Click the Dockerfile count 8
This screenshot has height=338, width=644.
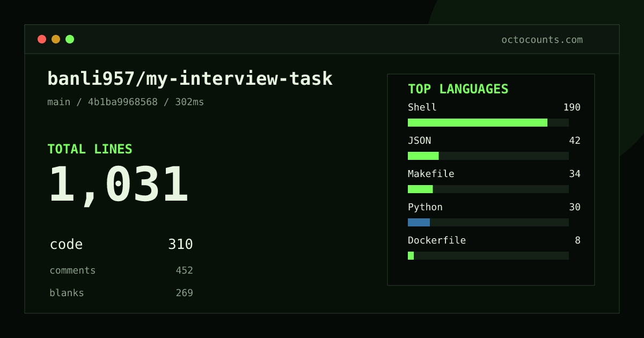pos(577,240)
